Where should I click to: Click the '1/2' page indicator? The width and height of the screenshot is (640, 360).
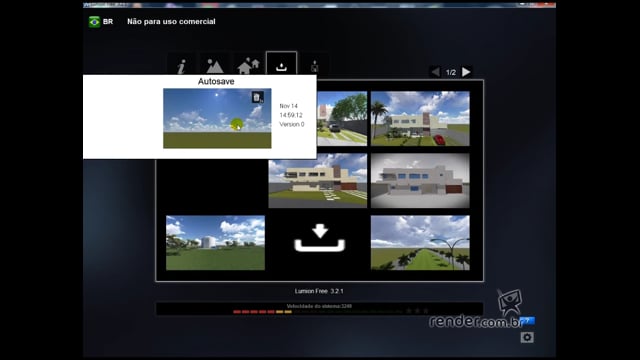451,72
